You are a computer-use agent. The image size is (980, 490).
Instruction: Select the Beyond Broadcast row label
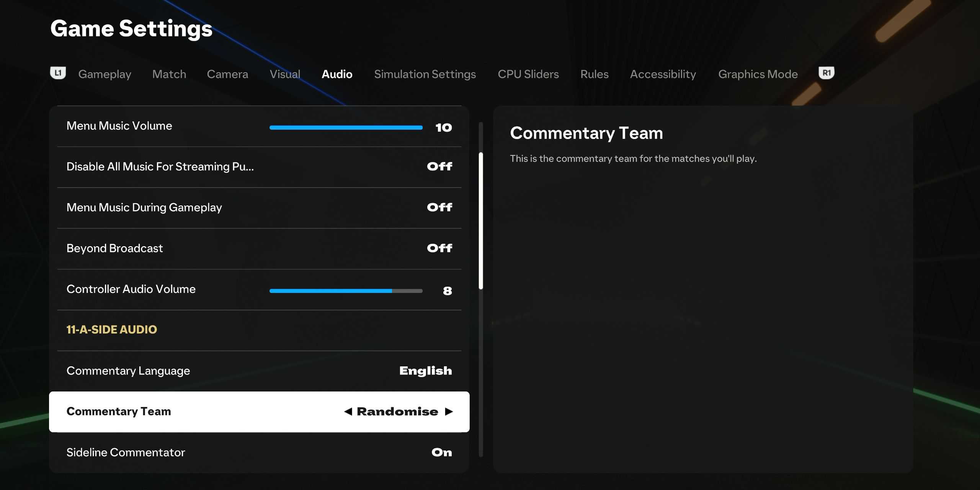click(114, 248)
